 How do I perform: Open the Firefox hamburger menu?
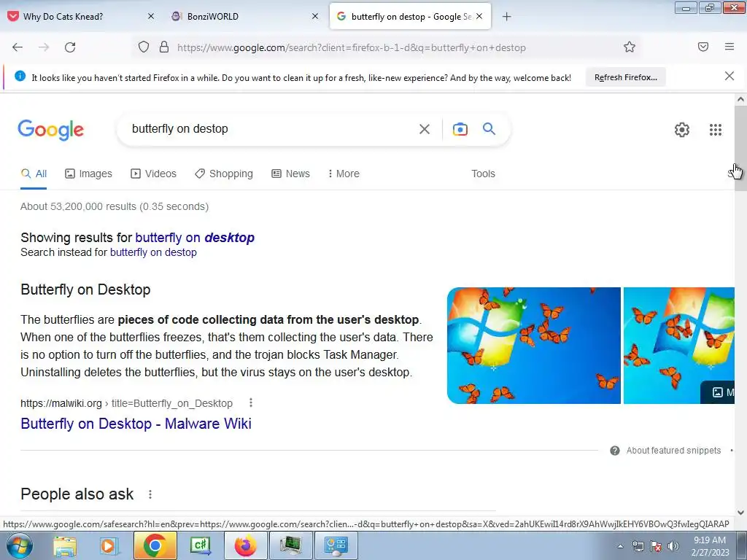click(729, 47)
